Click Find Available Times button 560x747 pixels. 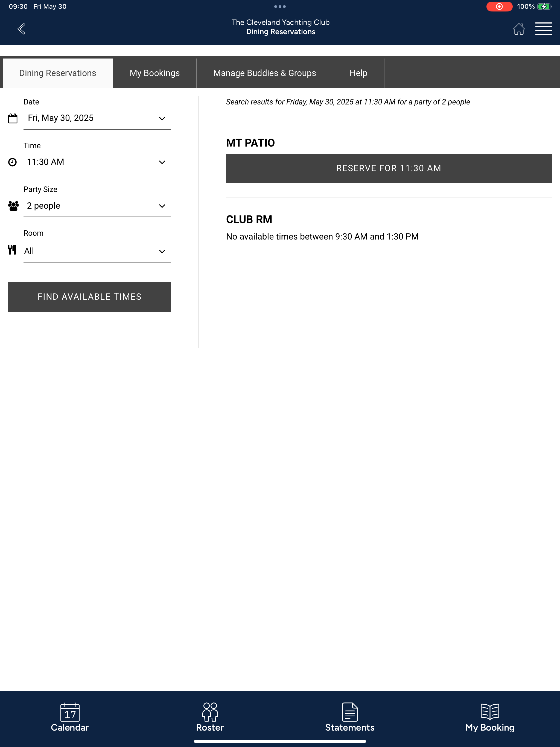(89, 296)
